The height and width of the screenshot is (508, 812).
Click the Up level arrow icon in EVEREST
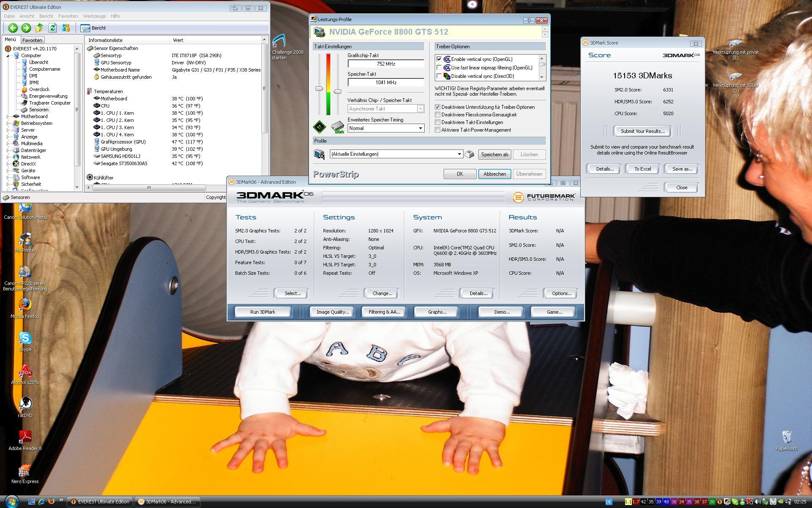[x=39, y=28]
